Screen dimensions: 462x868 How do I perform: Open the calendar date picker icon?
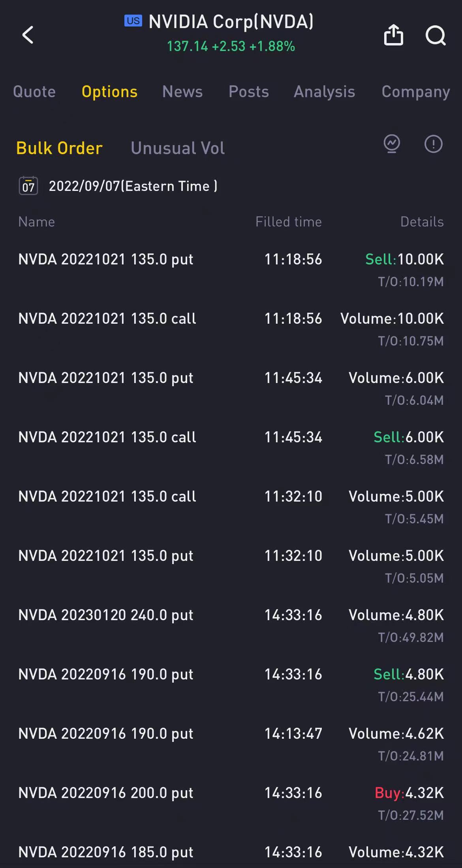coord(28,186)
